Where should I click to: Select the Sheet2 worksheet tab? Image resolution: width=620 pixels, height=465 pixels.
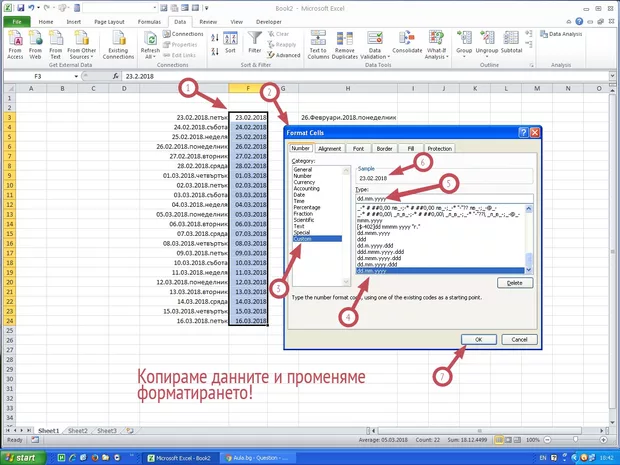(77, 430)
